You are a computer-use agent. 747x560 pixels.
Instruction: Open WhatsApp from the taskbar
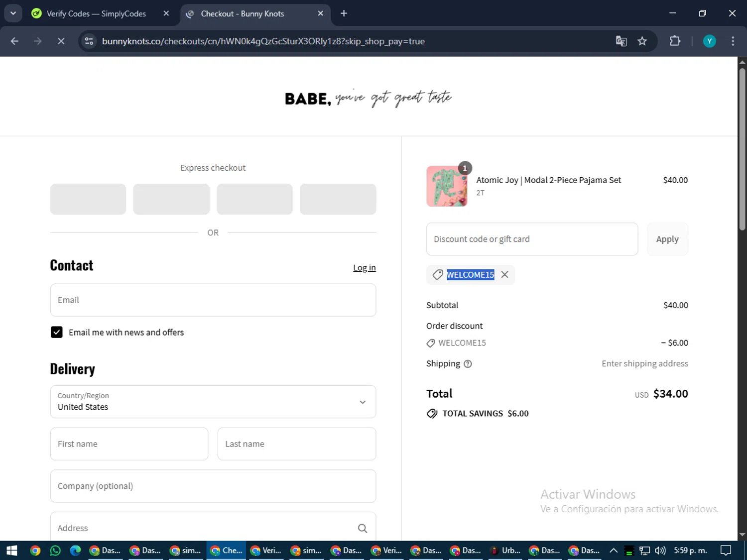tap(55, 551)
